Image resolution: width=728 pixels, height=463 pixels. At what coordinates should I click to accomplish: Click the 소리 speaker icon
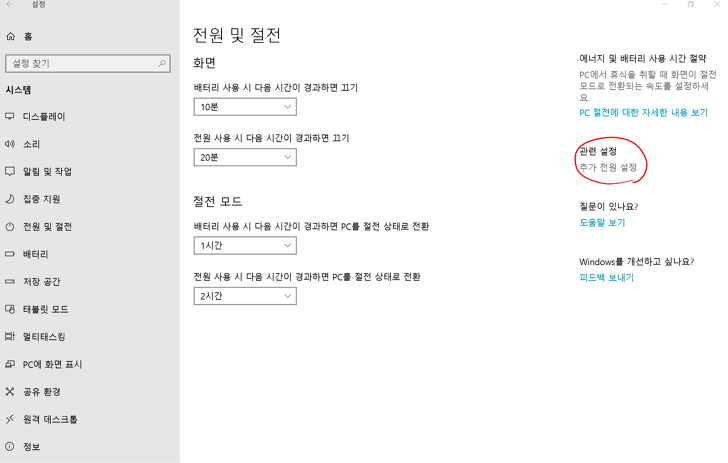click(x=10, y=144)
